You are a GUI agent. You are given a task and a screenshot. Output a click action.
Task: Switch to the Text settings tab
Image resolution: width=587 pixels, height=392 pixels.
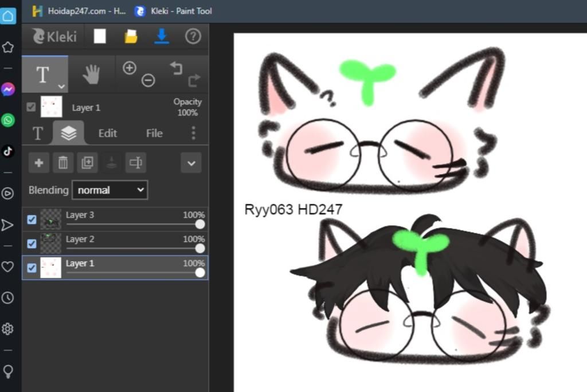[38, 134]
